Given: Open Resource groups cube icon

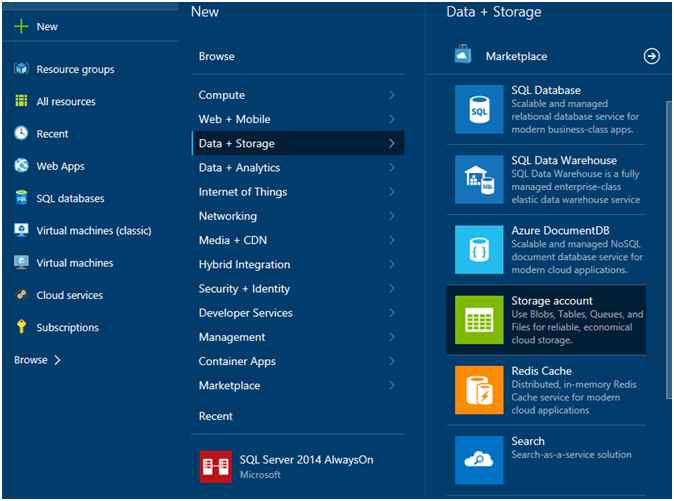Looking at the screenshot, I should click(21, 69).
